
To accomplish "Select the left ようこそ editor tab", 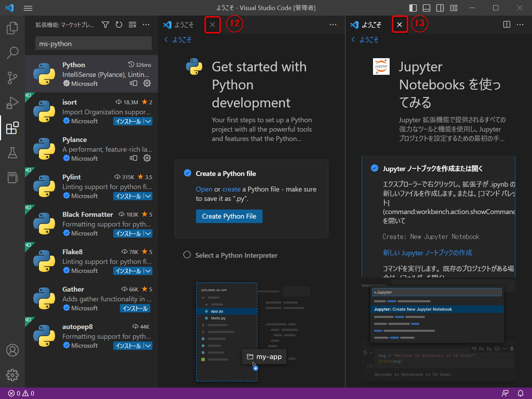I will coord(184,25).
